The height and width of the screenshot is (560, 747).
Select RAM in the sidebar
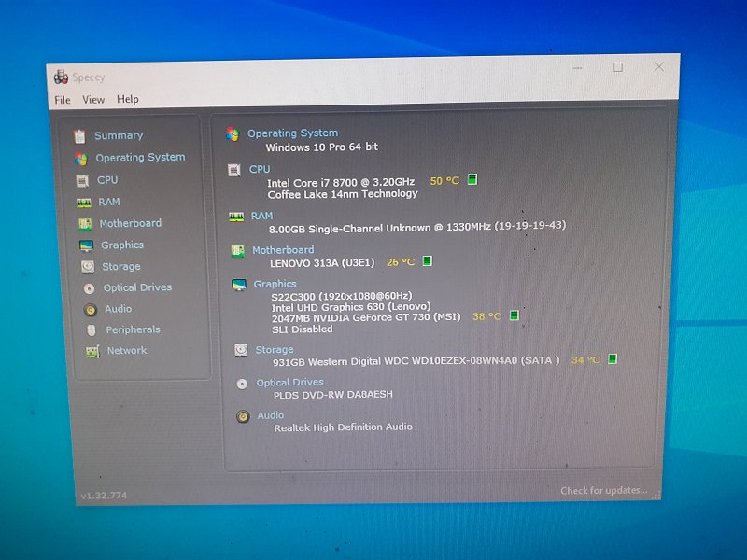click(x=109, y=202)
